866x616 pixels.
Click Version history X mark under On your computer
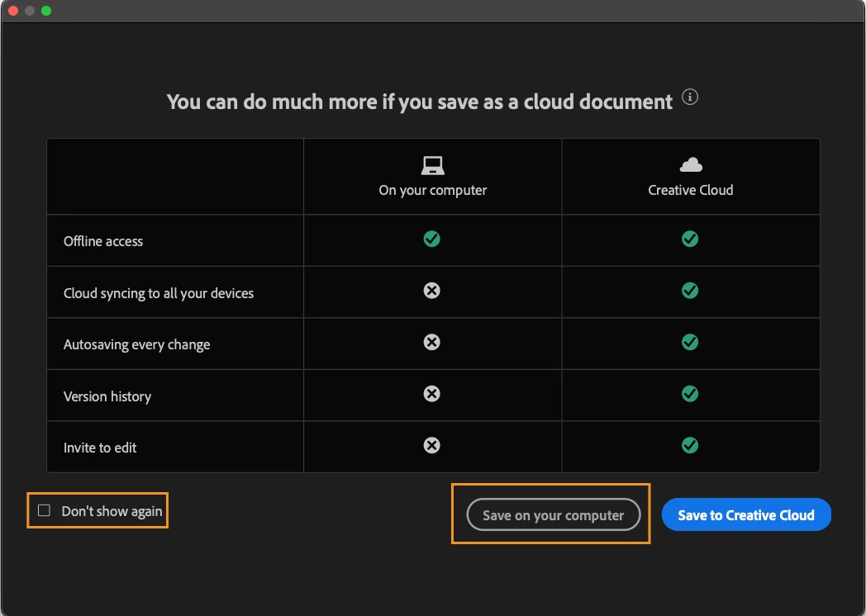coord(432,394)
